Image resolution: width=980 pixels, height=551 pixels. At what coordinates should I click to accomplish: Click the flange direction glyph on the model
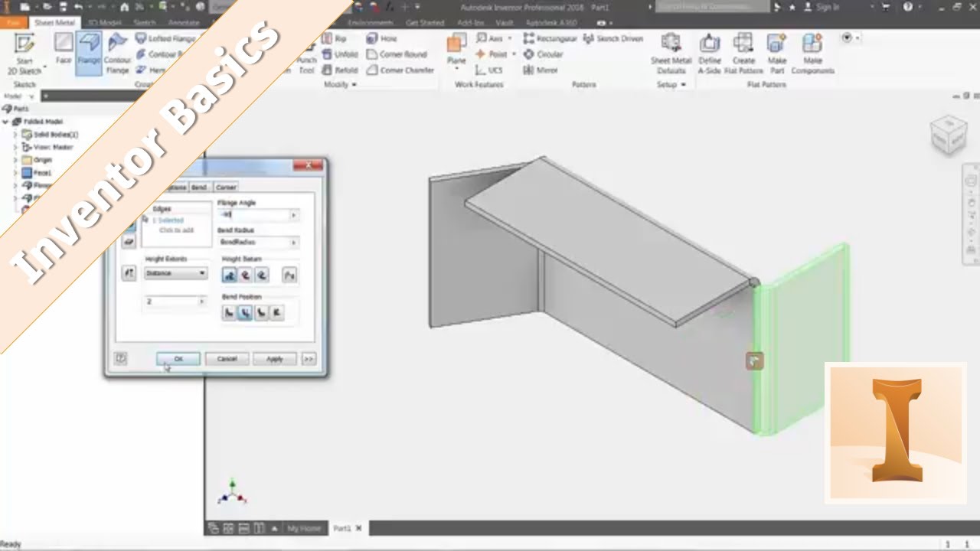pos(754,360)
